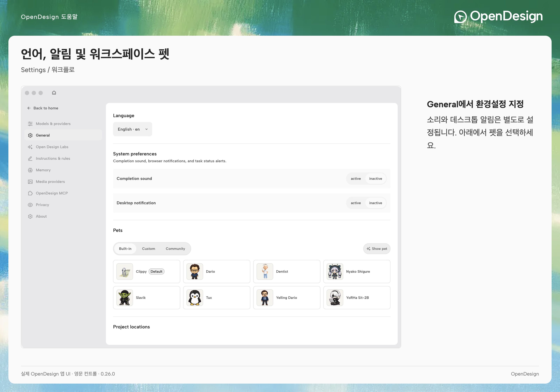Click the Privacy eye icon

(x=30, y=205)
